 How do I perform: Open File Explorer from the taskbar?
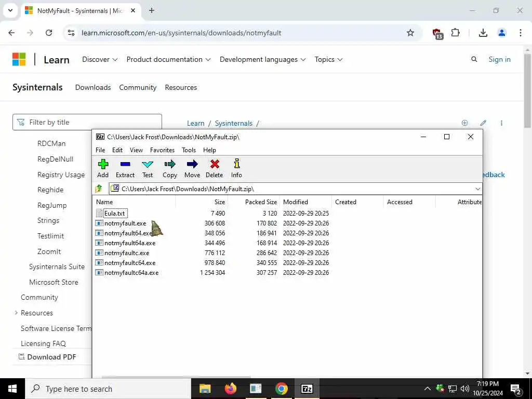(x=205, y=389)
